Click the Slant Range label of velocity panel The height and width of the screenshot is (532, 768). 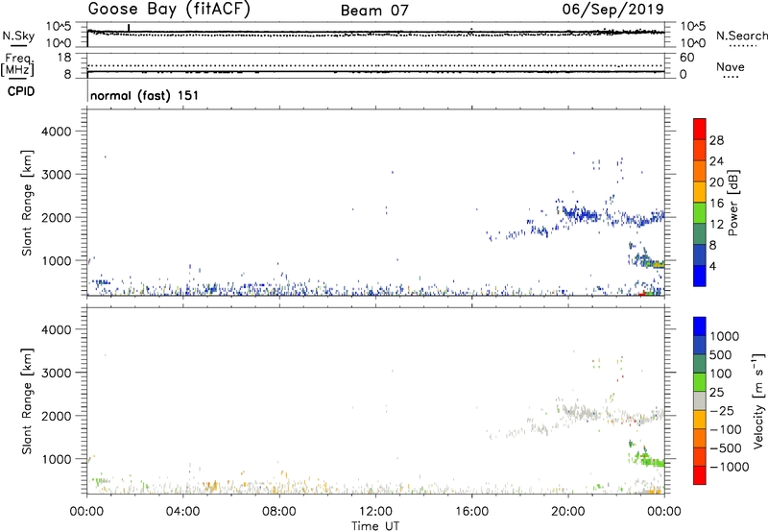pos(27,400)
